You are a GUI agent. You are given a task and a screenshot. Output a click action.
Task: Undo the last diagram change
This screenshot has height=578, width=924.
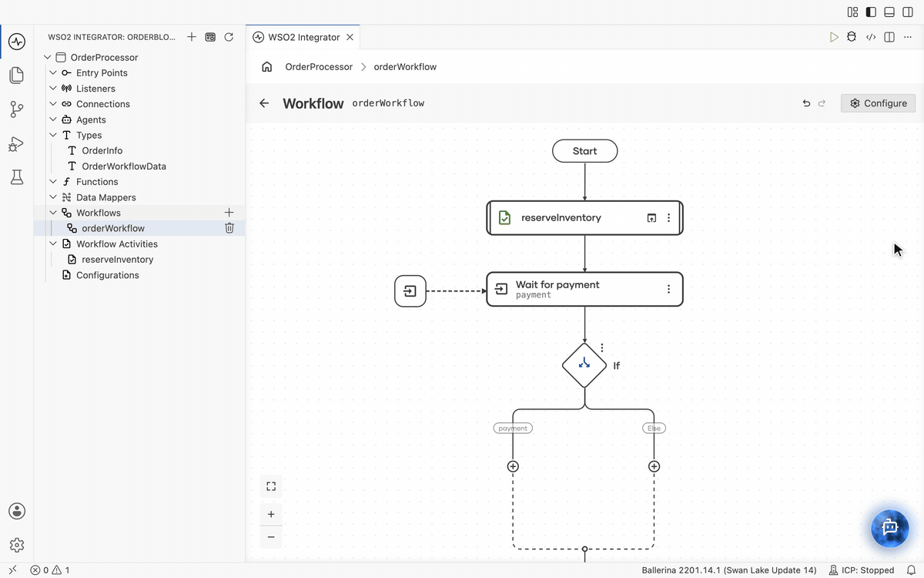click(x=806, y=103)
